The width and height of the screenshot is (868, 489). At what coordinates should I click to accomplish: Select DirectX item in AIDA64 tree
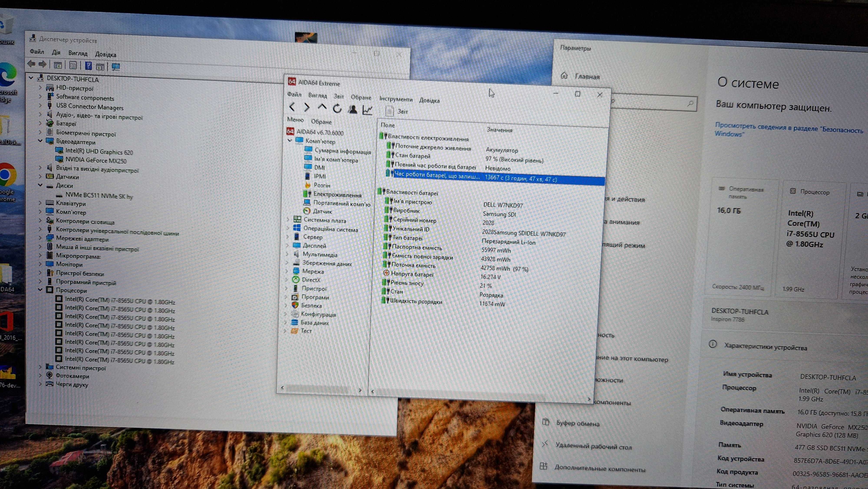[311, 280]
